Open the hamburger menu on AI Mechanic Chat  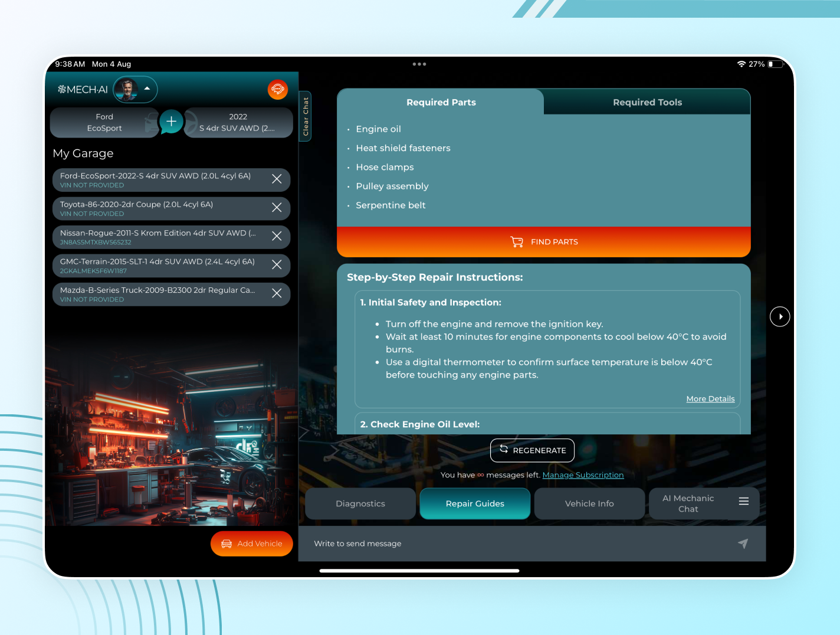744,502
